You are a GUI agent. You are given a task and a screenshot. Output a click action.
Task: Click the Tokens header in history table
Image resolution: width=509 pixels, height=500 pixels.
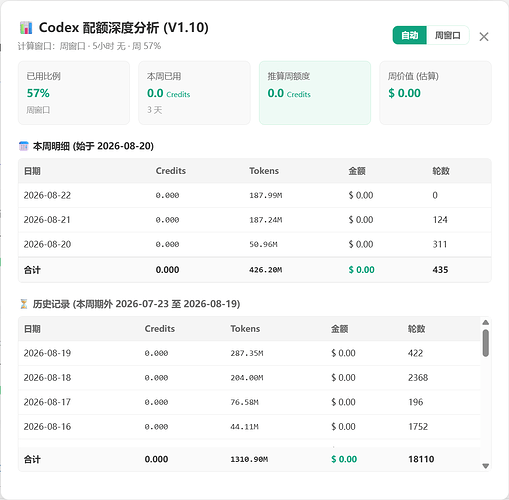click(245, 329)
